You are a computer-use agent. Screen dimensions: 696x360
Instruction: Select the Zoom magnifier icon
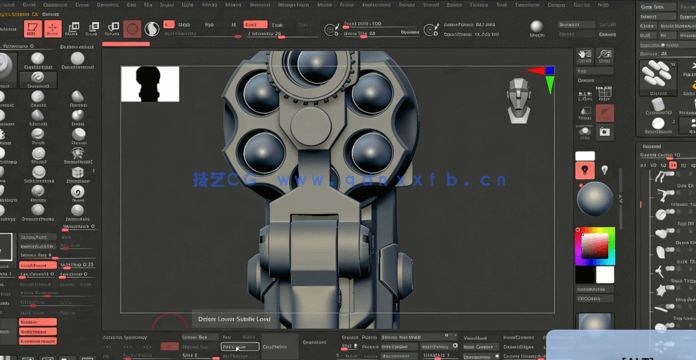tap(605, 57)
